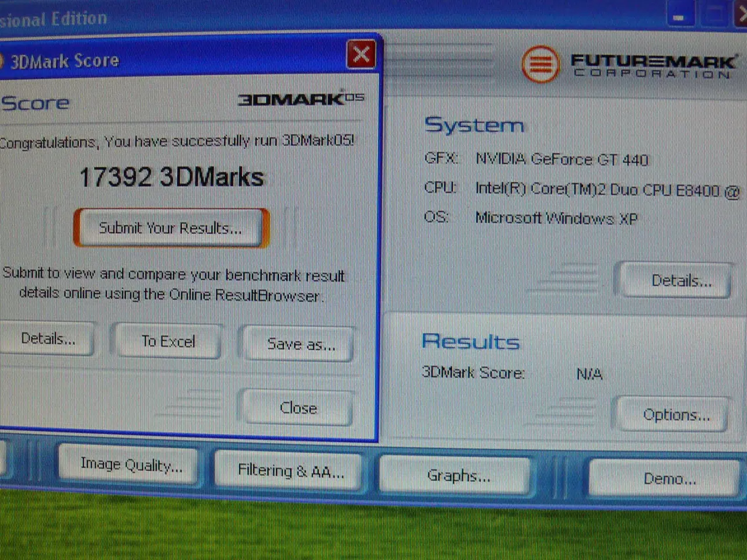Open Image Quality settings
Viewport: 747px width, 560px height.
131,465
